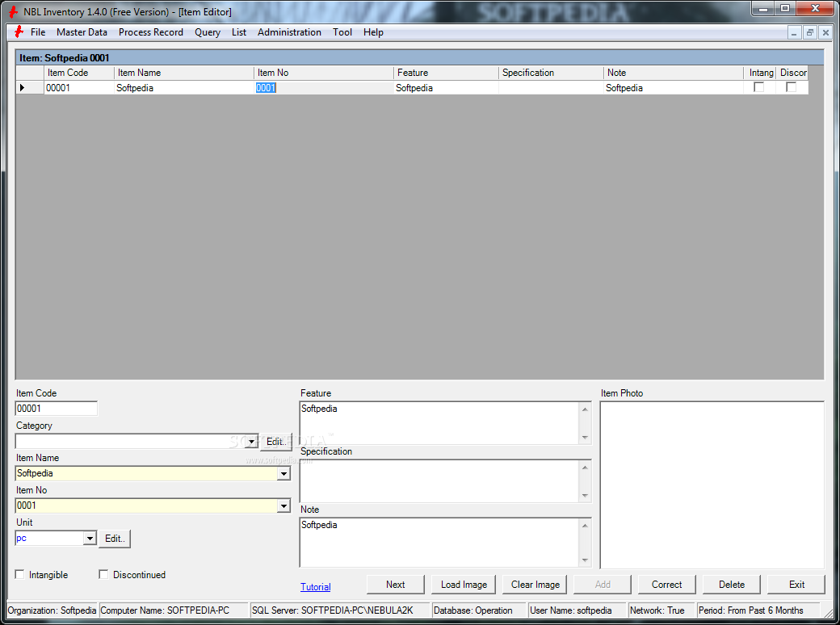Click status bar Period: From Past 6 Months
Screen dimensions: 840x625
pos(758,610)
